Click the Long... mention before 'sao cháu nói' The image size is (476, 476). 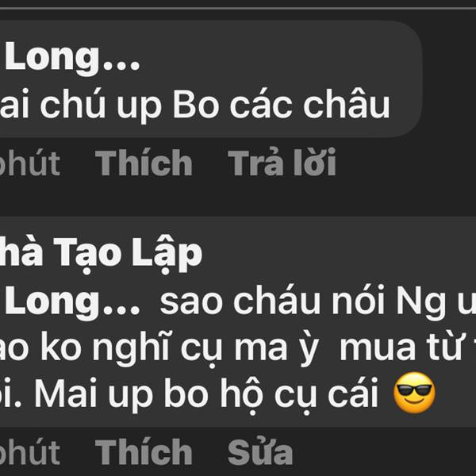click(70, 302)
